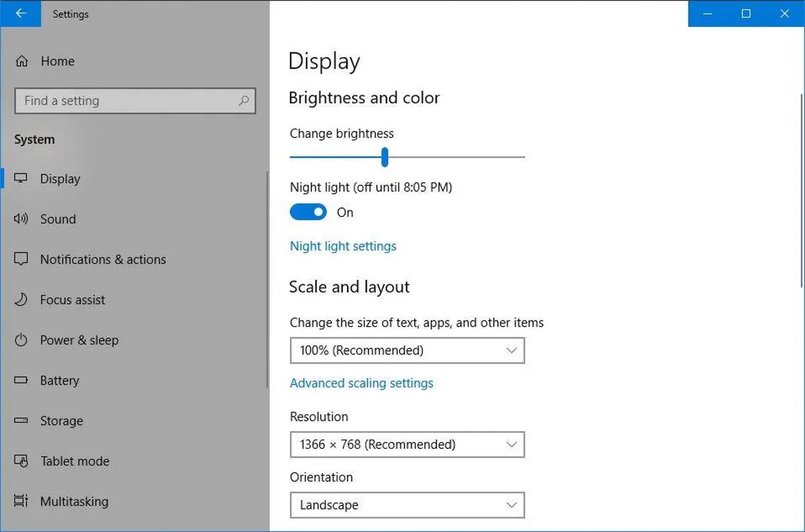Click the brightness slider handle
The width and height of the screenshot is (805, 532).
[x=384, y=157]
